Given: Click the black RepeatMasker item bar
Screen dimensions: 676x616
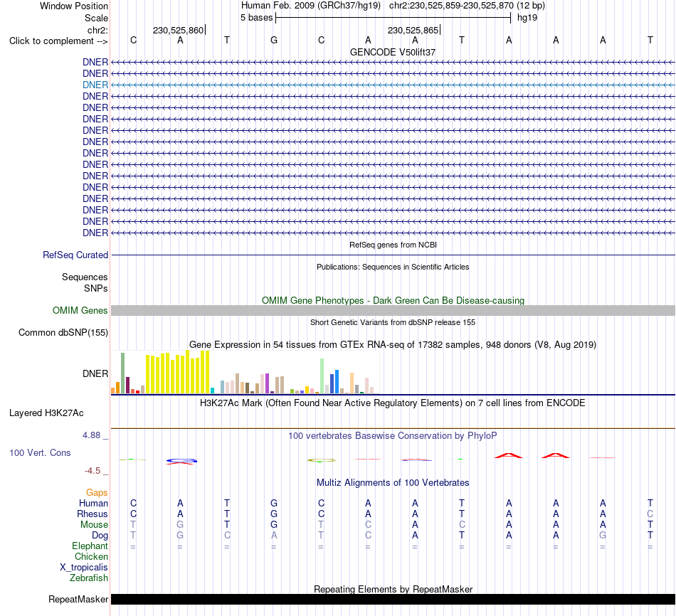Looking at the screenshot, I should 393,599.
